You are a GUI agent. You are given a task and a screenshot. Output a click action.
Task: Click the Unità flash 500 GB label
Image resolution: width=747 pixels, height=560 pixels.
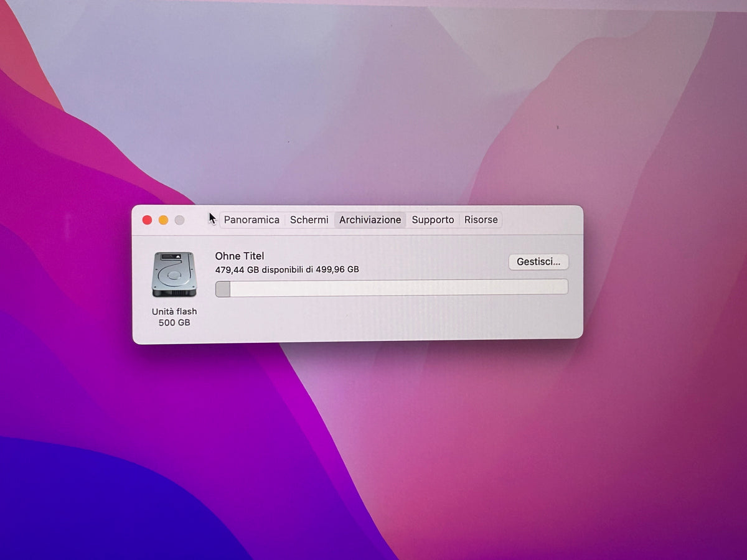point(174,317)
